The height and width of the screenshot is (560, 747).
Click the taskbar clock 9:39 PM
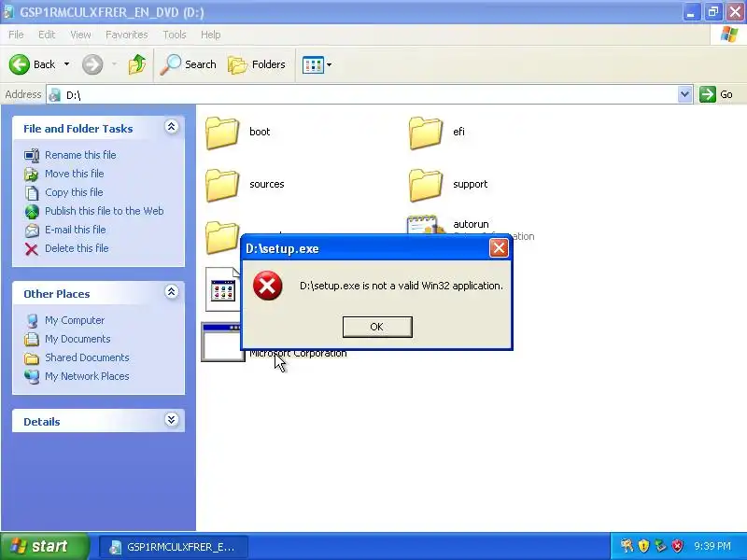point(712,546)
